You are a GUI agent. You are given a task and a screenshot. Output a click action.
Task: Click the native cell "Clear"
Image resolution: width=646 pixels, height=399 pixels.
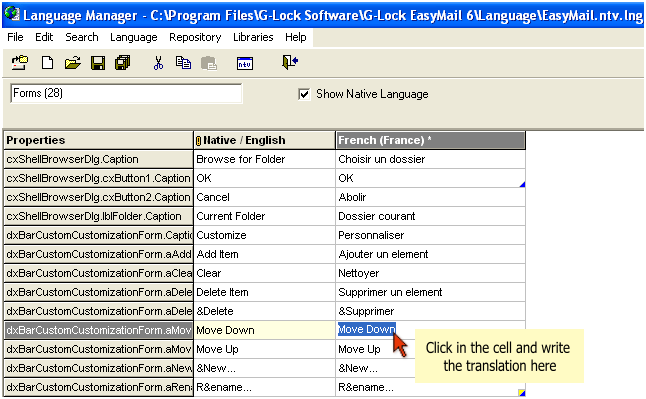(x=264, y=273)
